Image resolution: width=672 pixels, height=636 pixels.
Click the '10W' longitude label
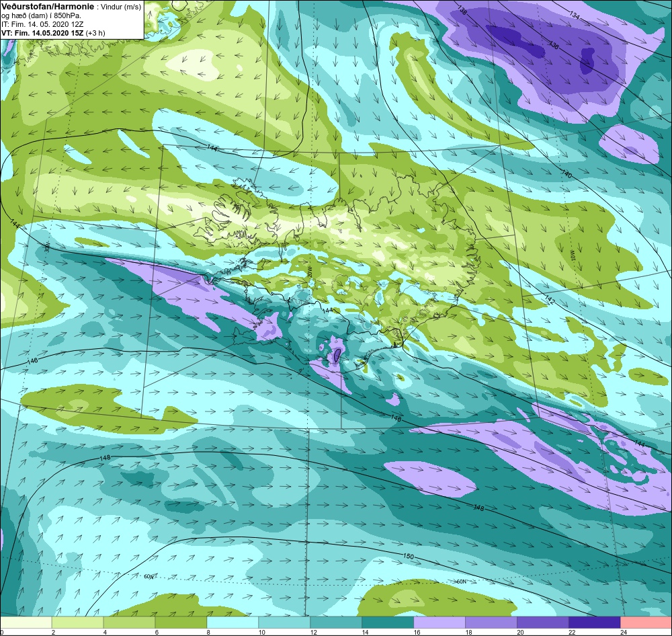pos(572,256)
